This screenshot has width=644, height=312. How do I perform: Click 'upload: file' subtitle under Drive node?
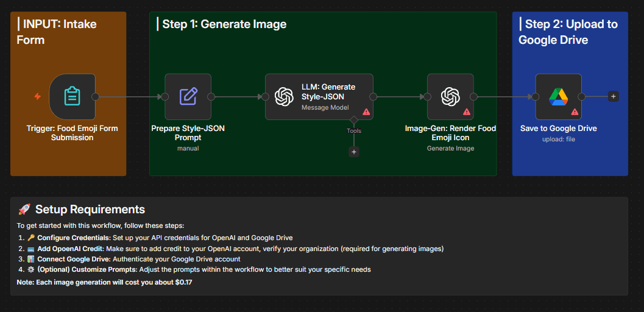559,139
